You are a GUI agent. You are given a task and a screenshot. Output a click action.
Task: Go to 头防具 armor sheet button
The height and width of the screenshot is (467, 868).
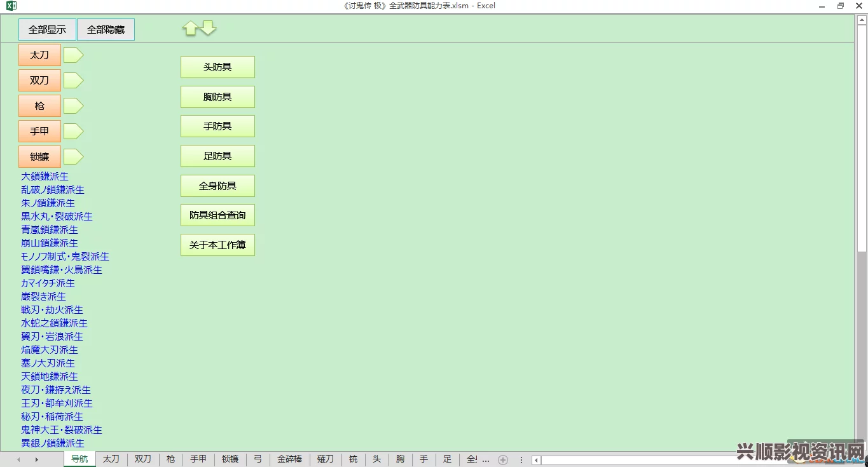click(217, 67)
